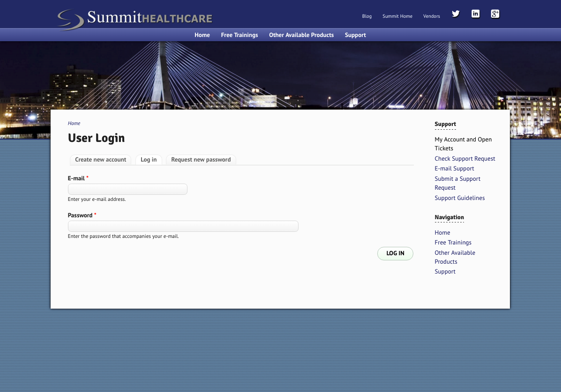Open the Google+ profile icon
This screenshot has height=392, width=561.
tap(495, 14)
